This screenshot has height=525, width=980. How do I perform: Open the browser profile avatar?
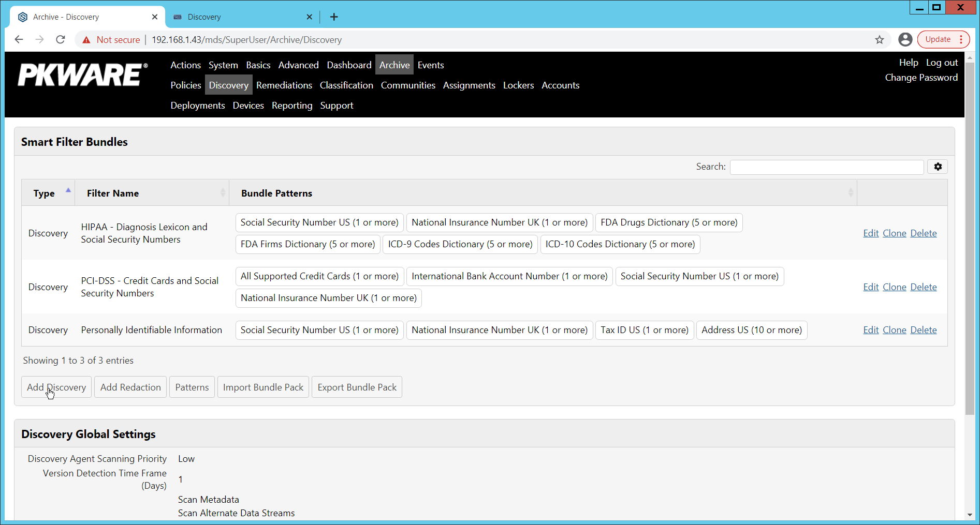pyautogui.click(x=905, y=39)
